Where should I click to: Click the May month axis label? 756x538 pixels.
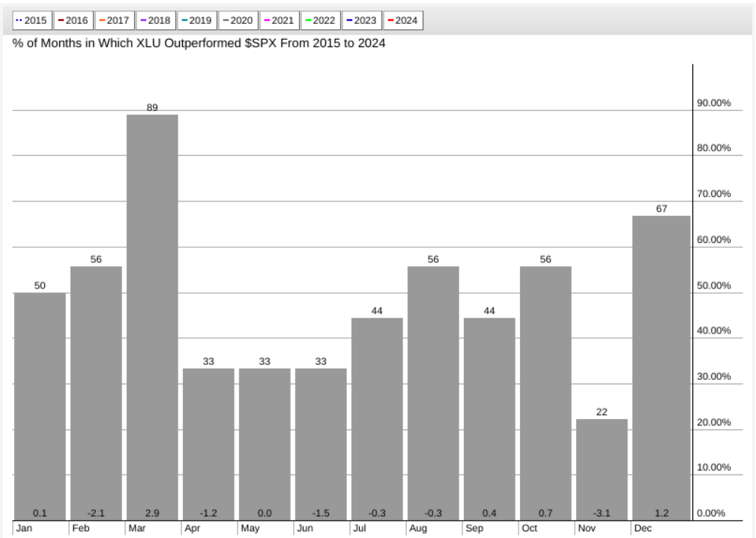[250, 528]
